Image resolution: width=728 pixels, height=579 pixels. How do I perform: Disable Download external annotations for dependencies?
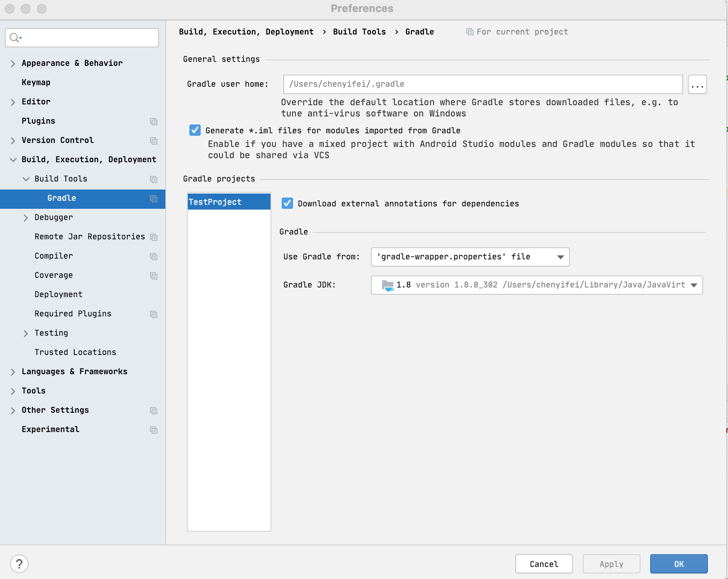287,204
